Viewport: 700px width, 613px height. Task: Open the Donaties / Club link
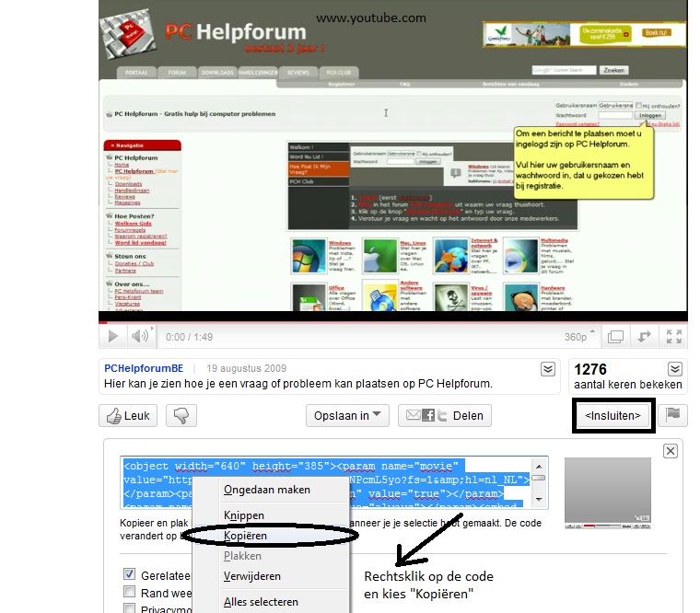[134, 263]
